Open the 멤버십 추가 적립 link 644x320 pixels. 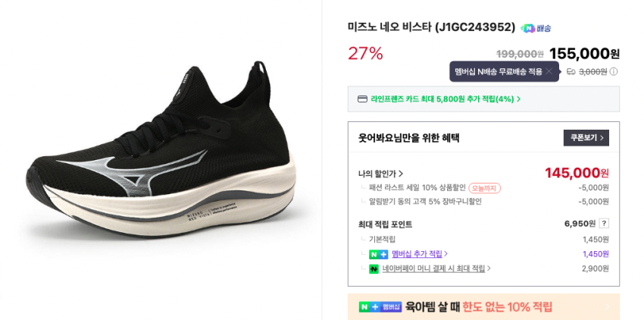pos(419,254)
